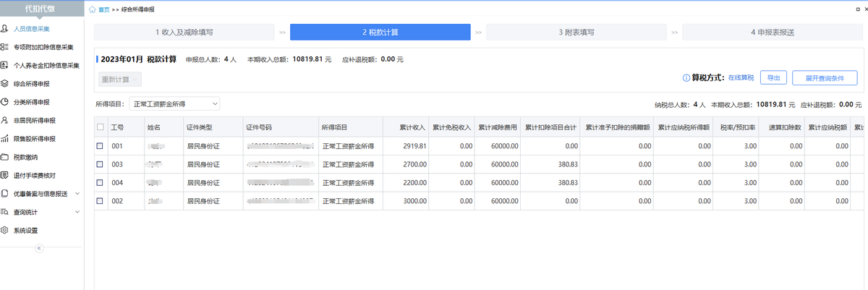The image size is (868, 290).
Task: Go to step 4 申报表报送
Action: pyautogui.click(x=773, y=33)
